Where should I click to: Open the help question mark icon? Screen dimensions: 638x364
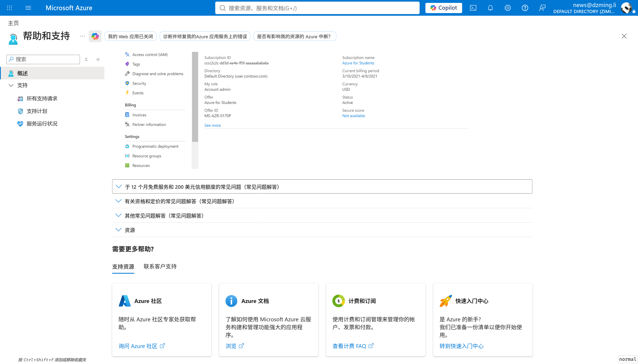pos(525,8)
